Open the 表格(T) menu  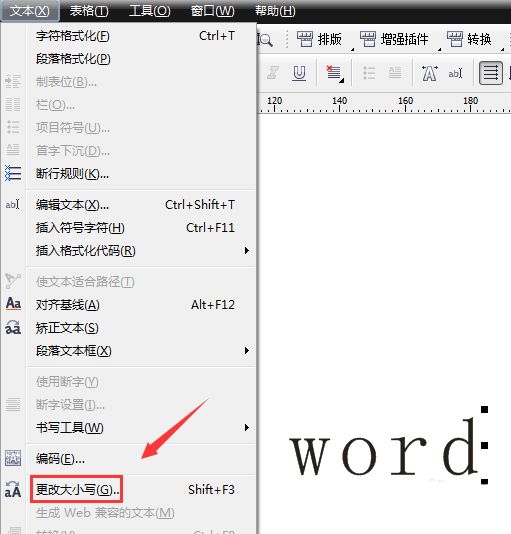point(89,11)
